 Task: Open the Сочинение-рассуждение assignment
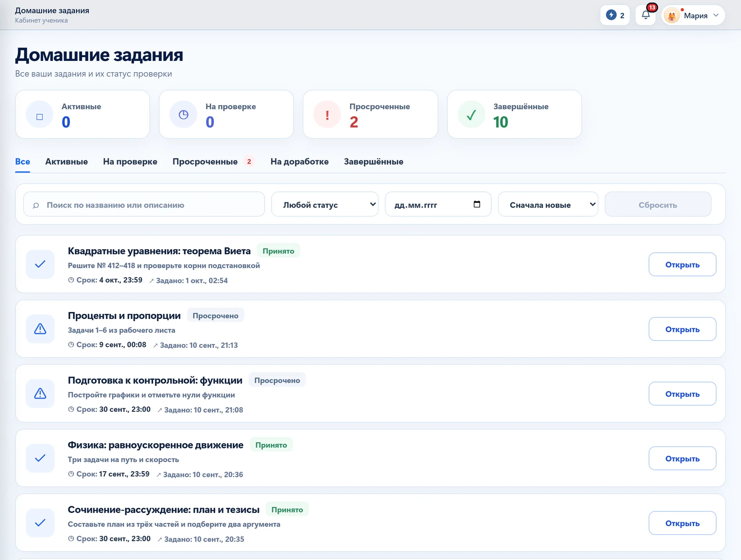point(682,523)
